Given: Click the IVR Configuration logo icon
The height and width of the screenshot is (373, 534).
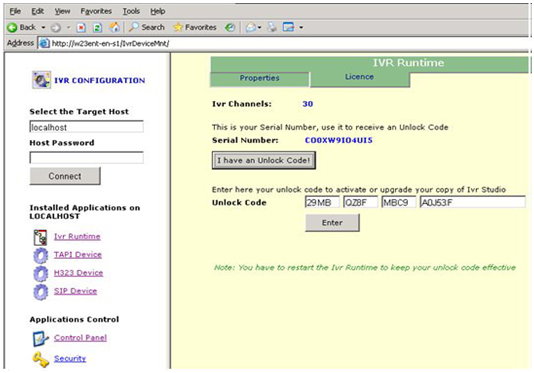Looking at the screenshot, I should point(42,80).
